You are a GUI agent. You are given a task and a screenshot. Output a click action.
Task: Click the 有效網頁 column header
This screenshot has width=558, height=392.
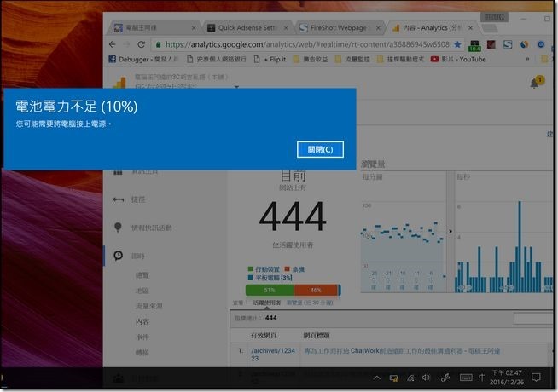coord(264,335)
